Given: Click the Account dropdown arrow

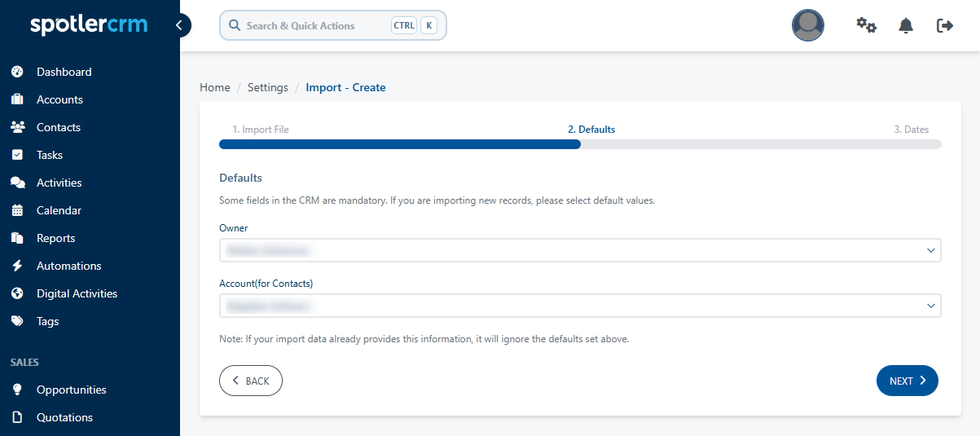Looking at the screenshot, I should tap(931, 306).
